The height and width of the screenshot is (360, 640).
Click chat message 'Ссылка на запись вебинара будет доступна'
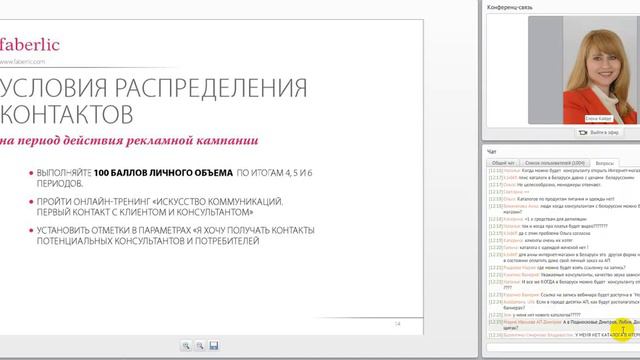[x=588, y=295]
